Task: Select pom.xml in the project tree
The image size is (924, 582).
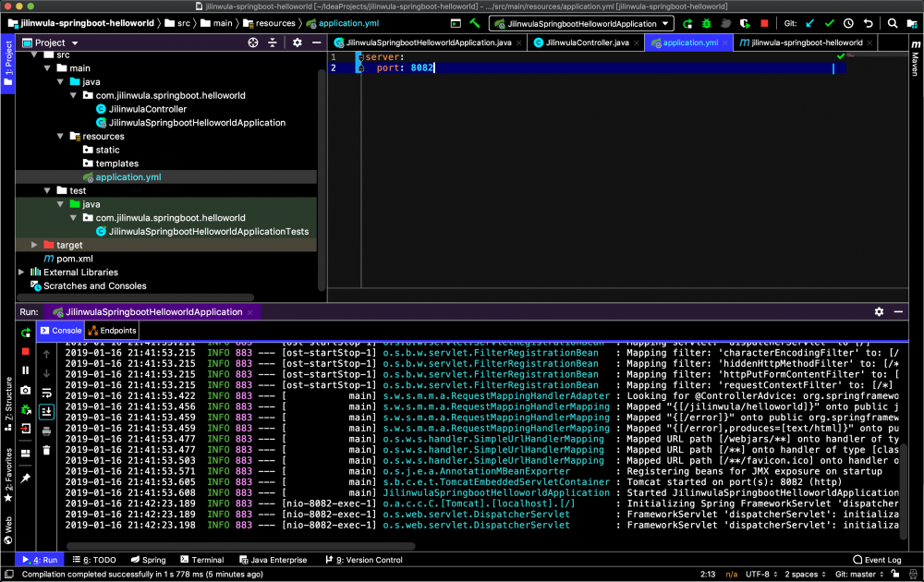Action: pyautogui.click(x=74, y=259)
